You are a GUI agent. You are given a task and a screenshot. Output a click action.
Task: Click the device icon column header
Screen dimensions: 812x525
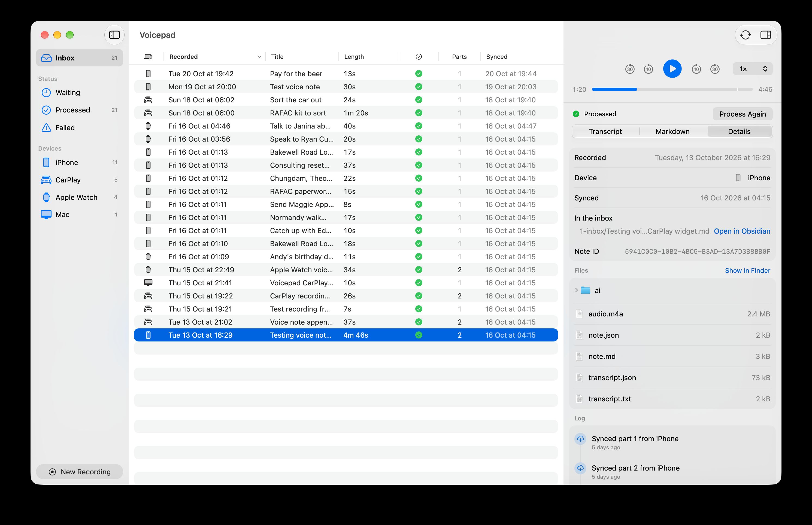coord(148,57)
